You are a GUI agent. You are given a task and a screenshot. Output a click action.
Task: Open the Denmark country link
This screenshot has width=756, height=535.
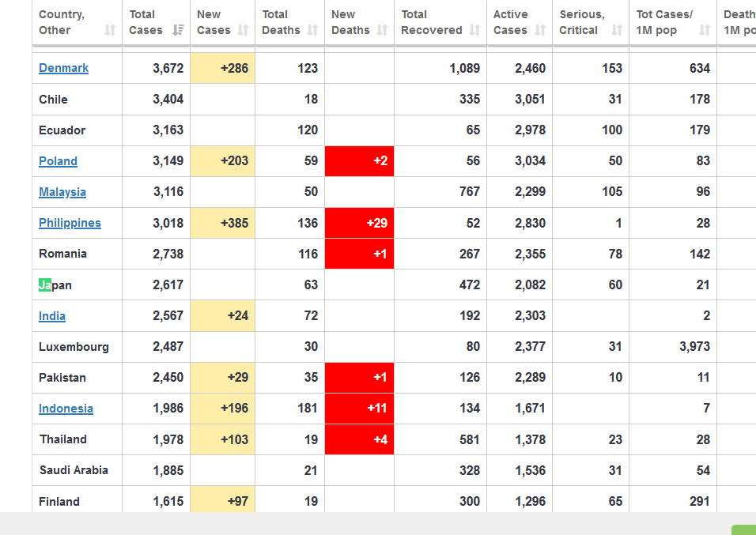click(x=63, y=68)
